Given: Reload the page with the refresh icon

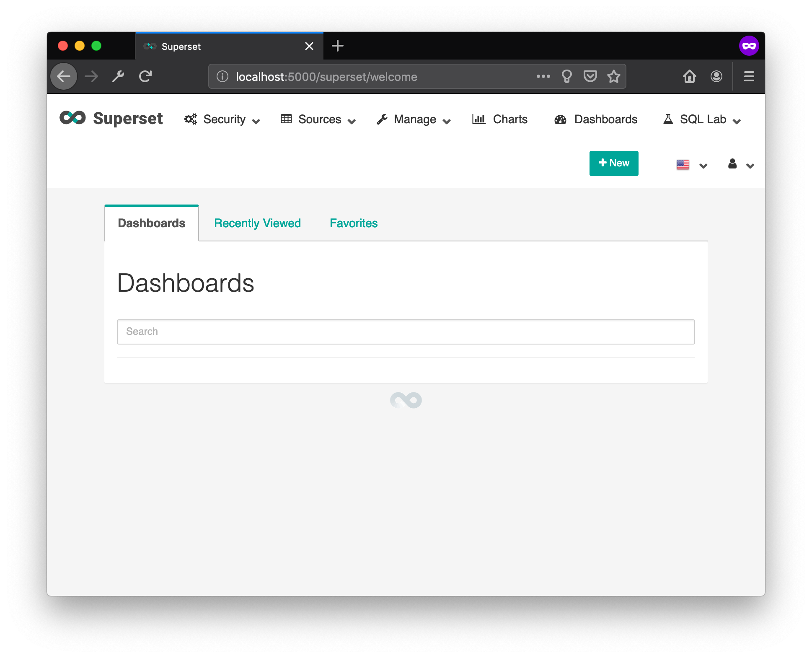Looking at the screenshot, I should click(145, 76).
